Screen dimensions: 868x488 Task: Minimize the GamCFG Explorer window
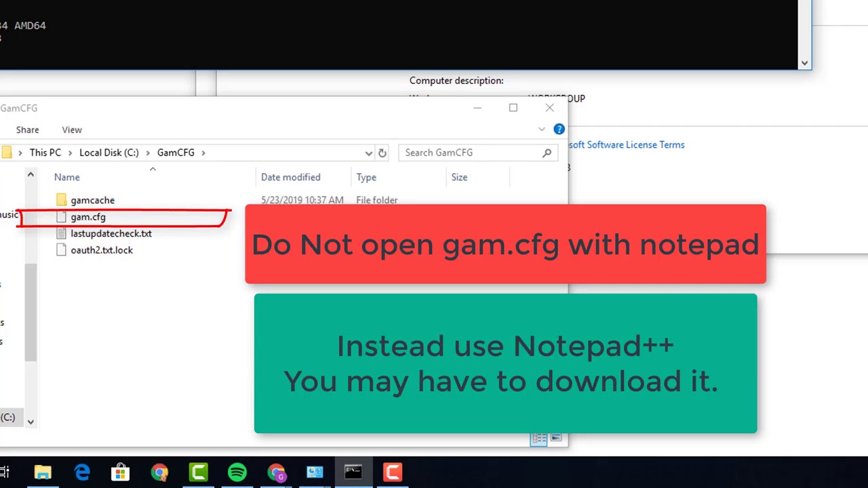tap(477, 108)
